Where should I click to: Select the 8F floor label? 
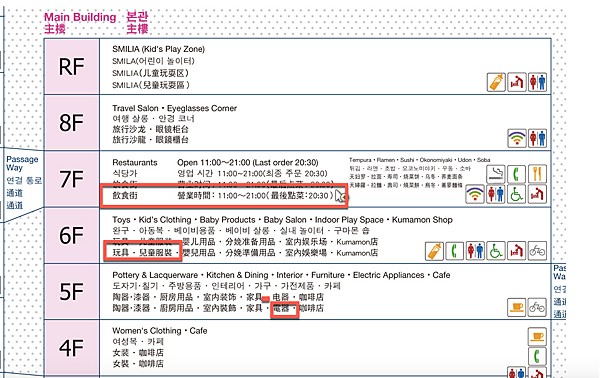(x=72, y=123)
